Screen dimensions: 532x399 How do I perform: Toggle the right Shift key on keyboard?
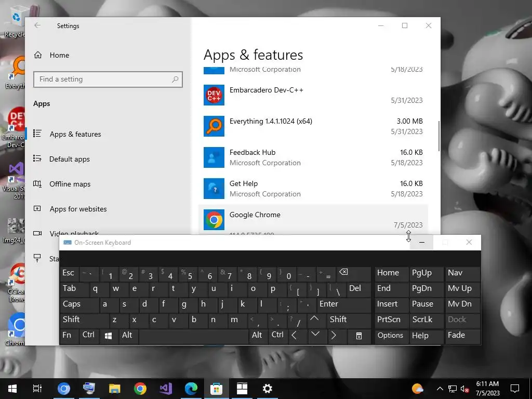349,320
